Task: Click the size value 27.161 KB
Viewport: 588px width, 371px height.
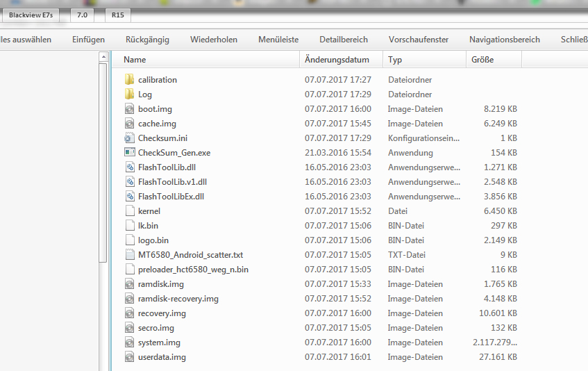Action: click(x=498, y=357)
